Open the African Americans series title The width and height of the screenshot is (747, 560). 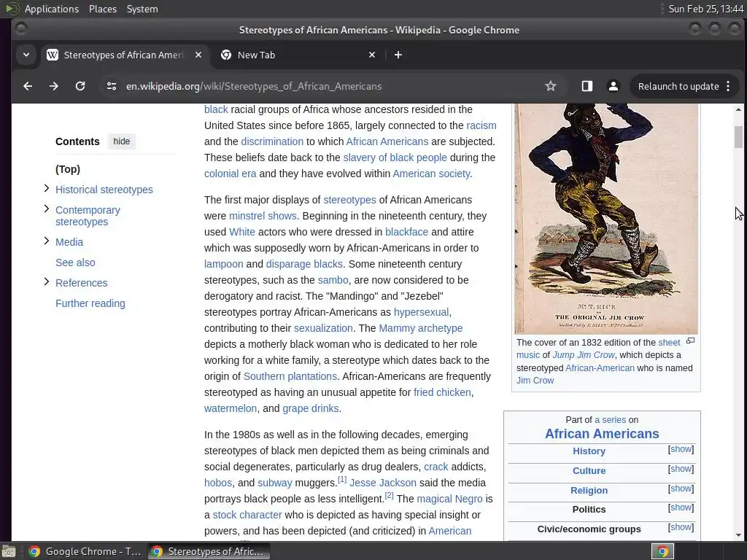point(602,434)
